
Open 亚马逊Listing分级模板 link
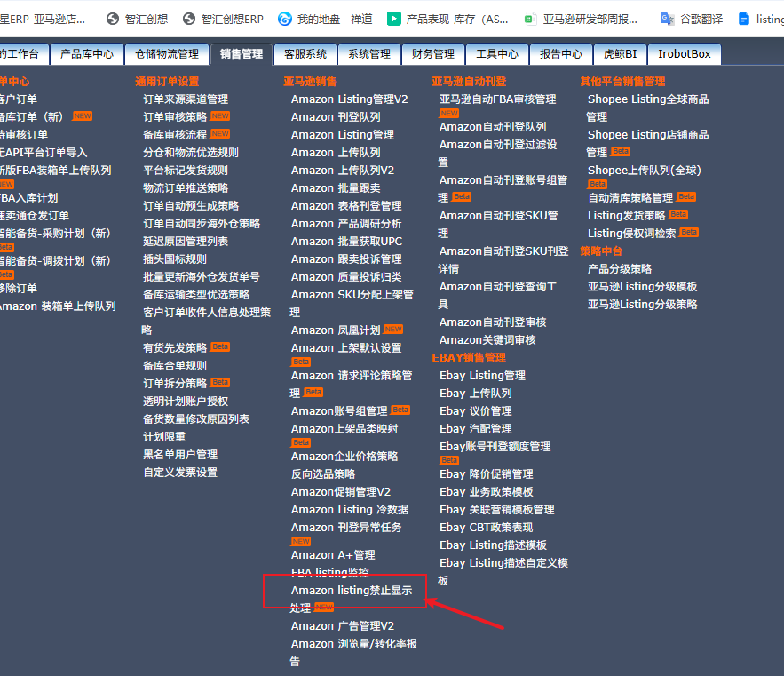coord(642,287)
